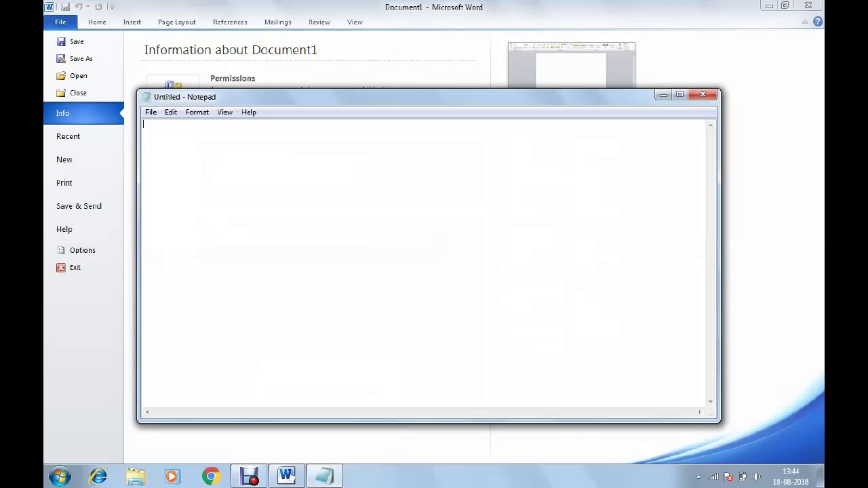Viewport: 868px width, 488px height.
Task: Open Notepad Edit menu
Action: [171, 112]
